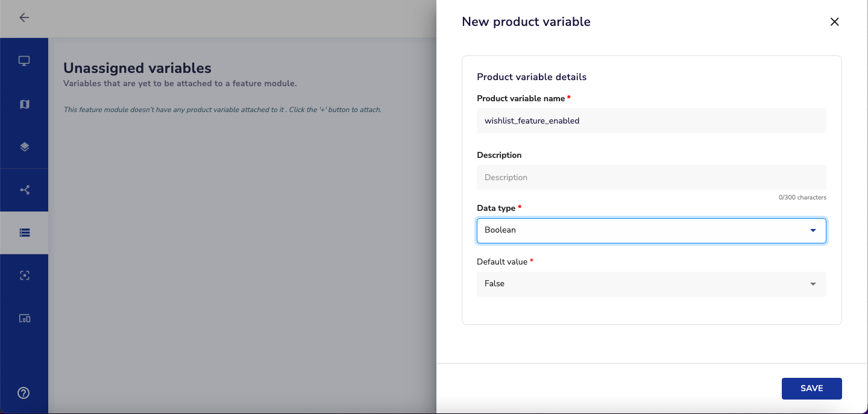Close the New product variable panel
The height and width of the screenshot is (414, 868).
[834, 22]
